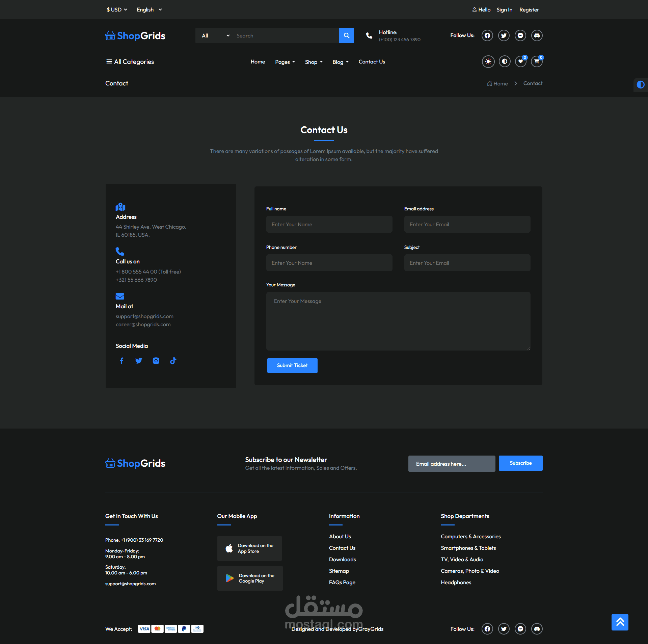
Task: Open the English language dropdown
Action: click(149, 9)
